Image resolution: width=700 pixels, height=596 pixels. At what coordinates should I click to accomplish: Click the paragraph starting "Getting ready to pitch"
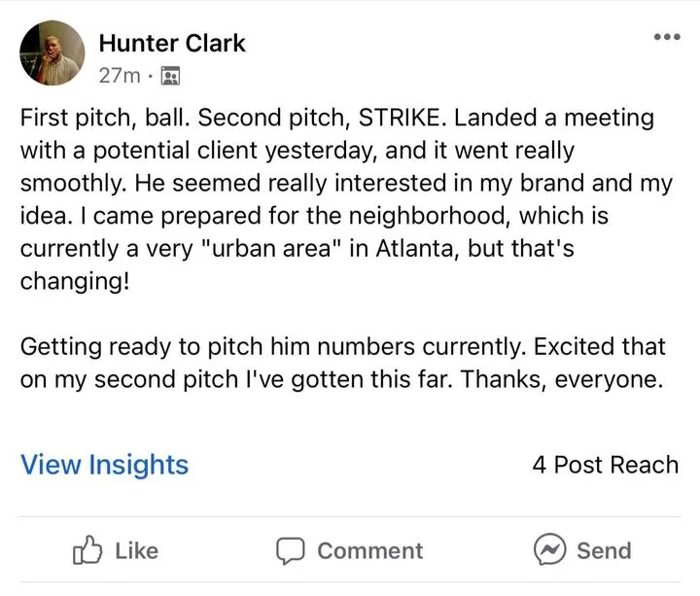(x=343, y=363)
